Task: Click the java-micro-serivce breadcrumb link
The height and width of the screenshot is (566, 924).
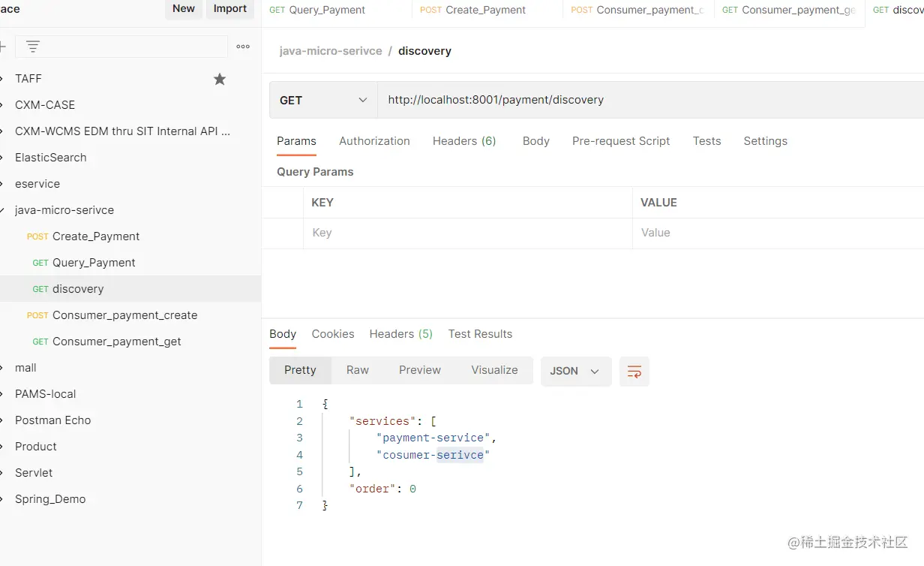Action: (x=331, y=51)
